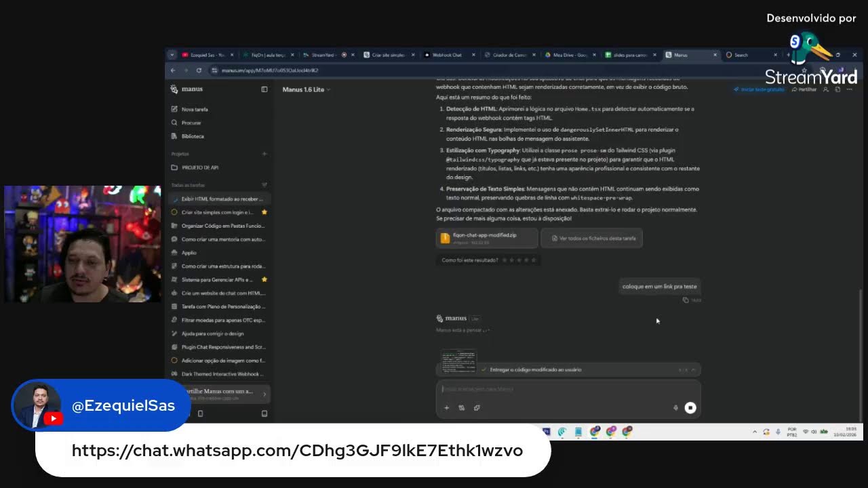
Task: Filter tasks icon beside Todas as tarefas
Action: click(264, 185)
